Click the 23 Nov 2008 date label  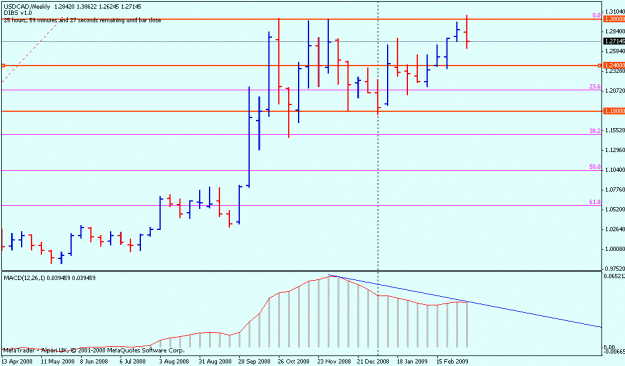tap(334, 362)
